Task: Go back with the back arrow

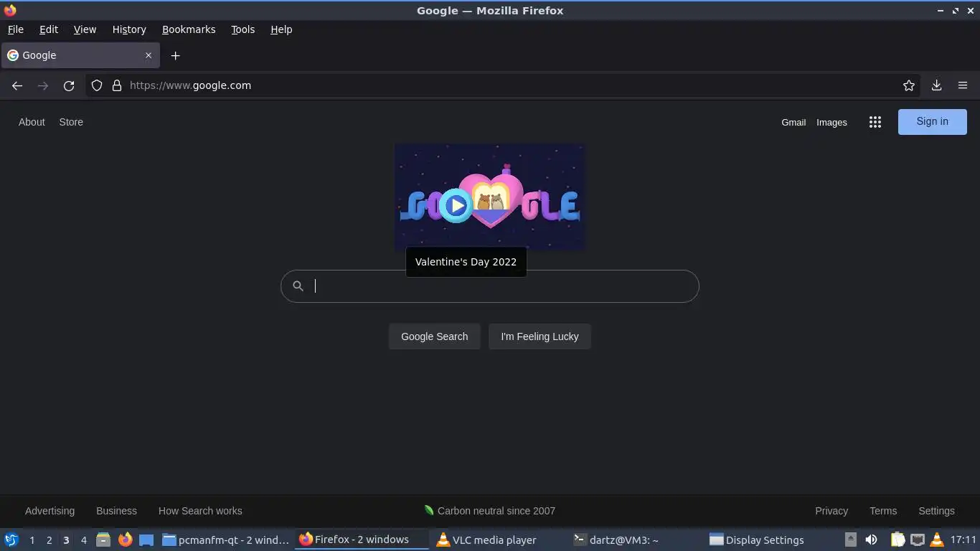Action: click(x=17, y=85)
